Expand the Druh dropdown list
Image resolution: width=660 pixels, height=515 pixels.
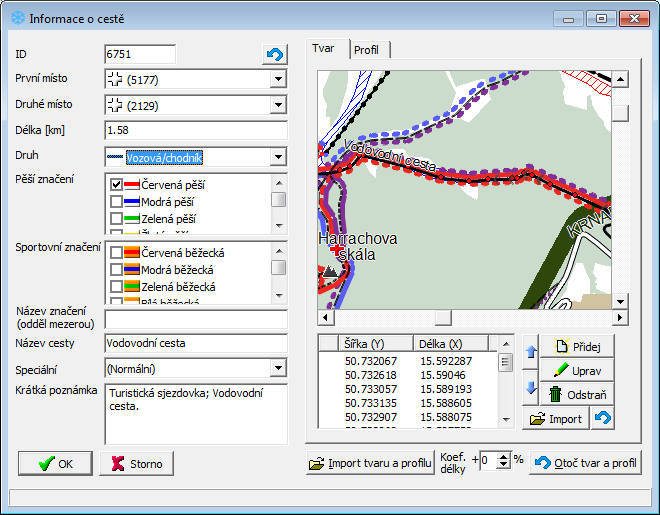[x=278, y=157]
